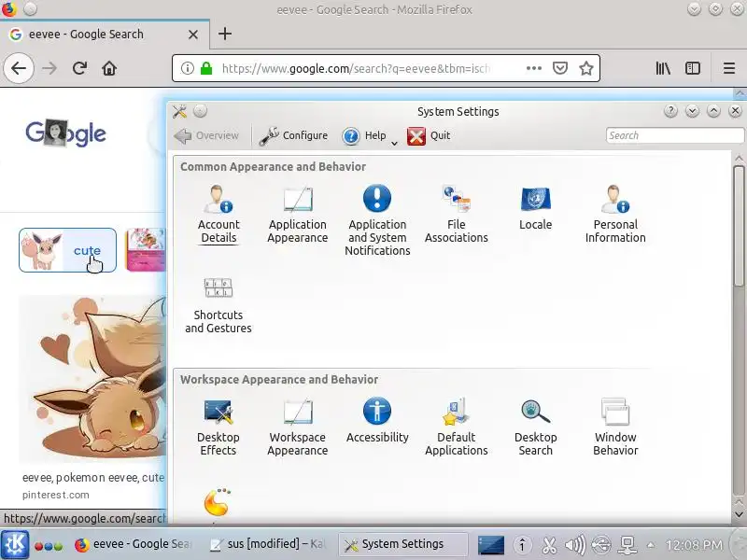
Task: Open the Firefox hamburger menu
Action: pyautogui.click(x=729, y=68)
